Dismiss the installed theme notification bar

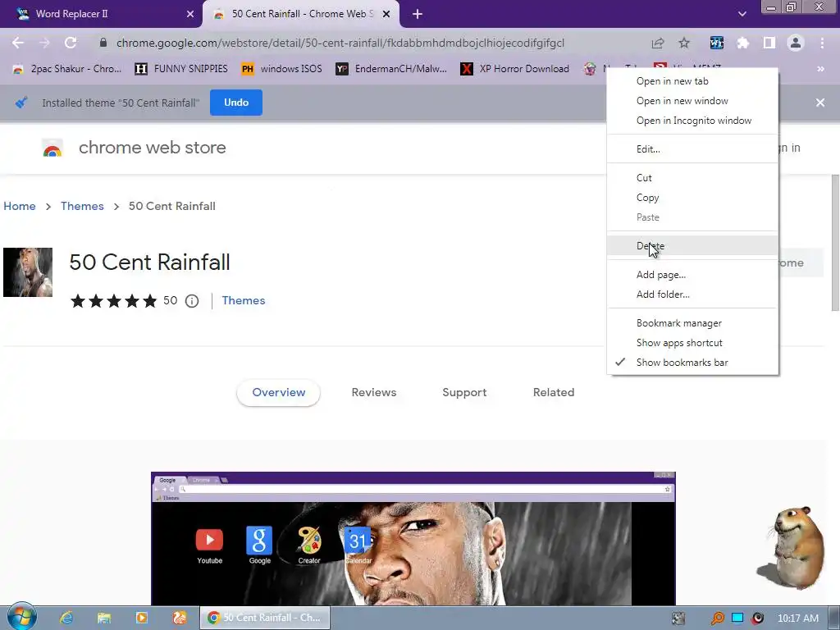click(820, 103)
